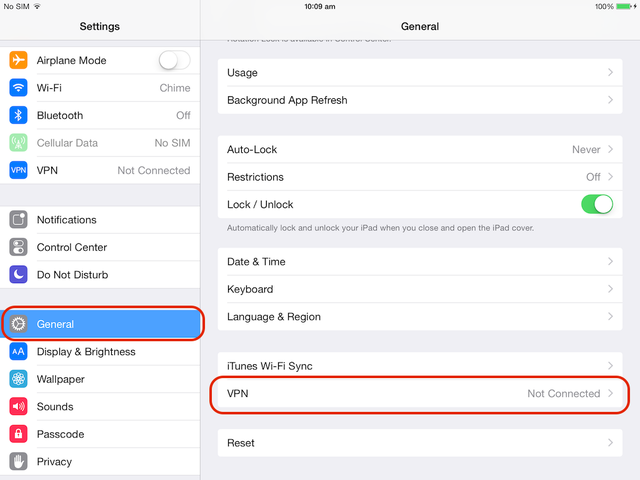Screen dimensions: 640x480
Task: Open Notifications using its gray icon
Action: pos(18,220)
